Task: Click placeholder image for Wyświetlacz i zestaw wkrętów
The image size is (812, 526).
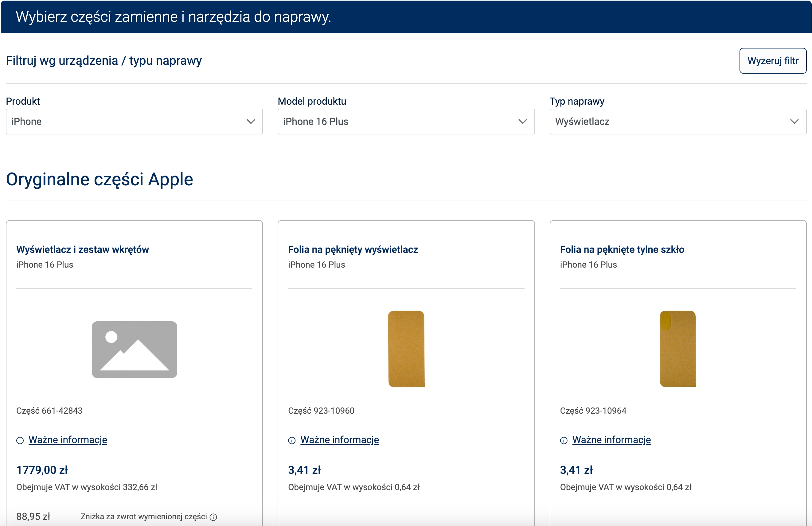Action: 135,350
